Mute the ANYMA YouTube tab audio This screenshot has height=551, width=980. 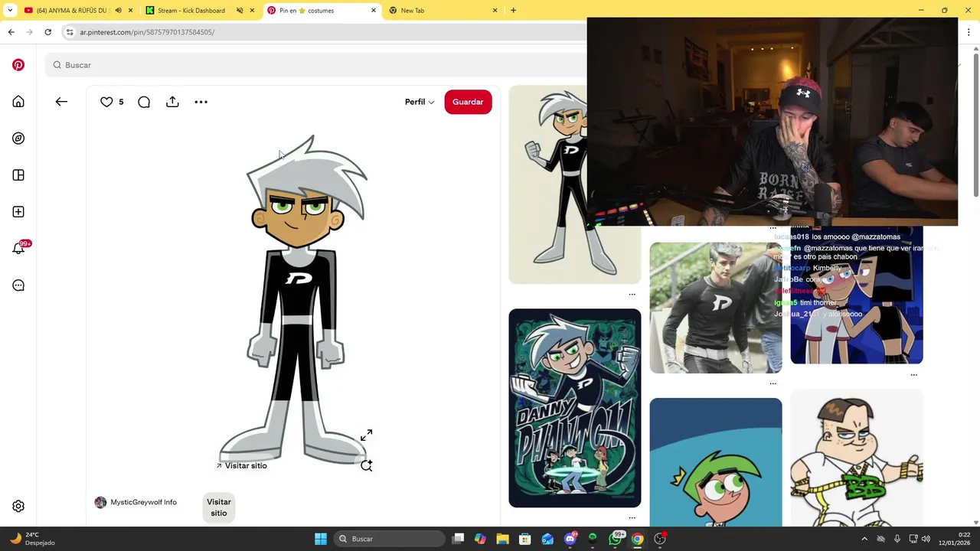[x=118, y=11]
